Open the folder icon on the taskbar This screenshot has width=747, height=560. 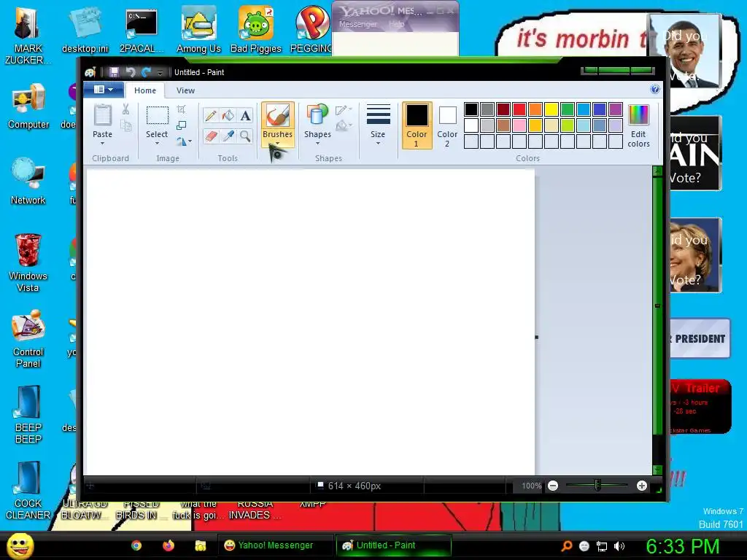200,545
